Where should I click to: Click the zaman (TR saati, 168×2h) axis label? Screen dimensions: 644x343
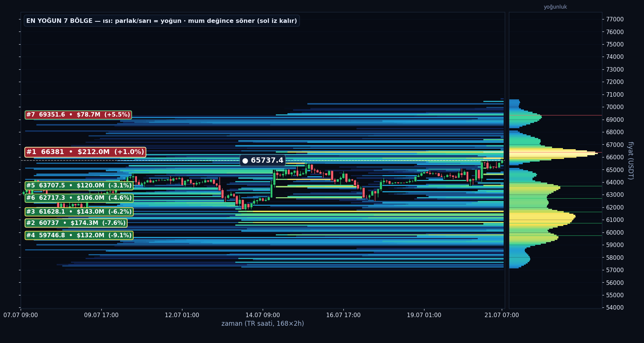pyautogui.click(x=263, y=324)
